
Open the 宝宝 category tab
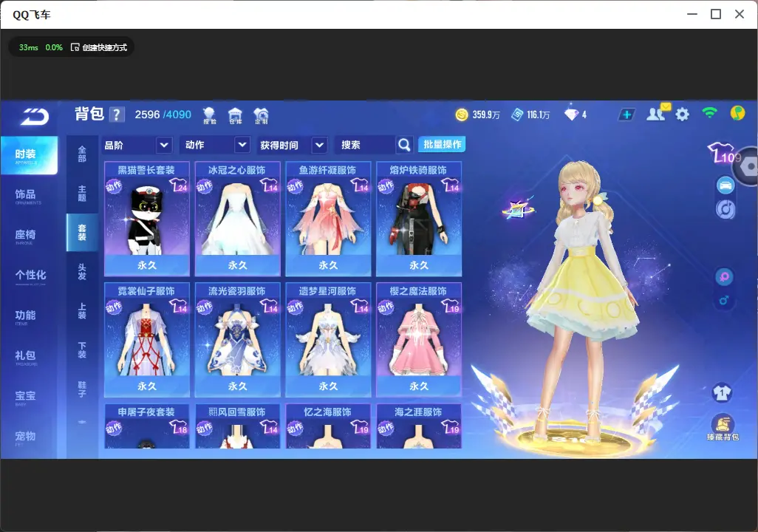click(28, 397)
